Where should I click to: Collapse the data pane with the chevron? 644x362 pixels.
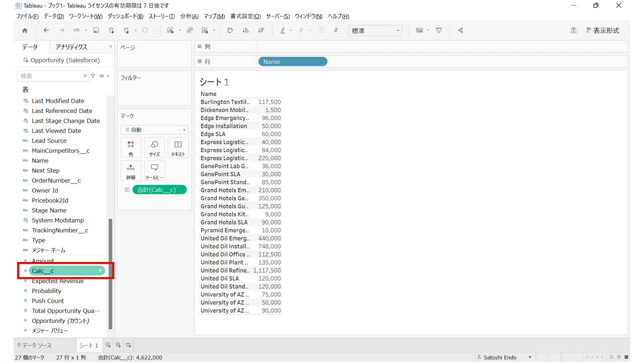coord(111,47)
